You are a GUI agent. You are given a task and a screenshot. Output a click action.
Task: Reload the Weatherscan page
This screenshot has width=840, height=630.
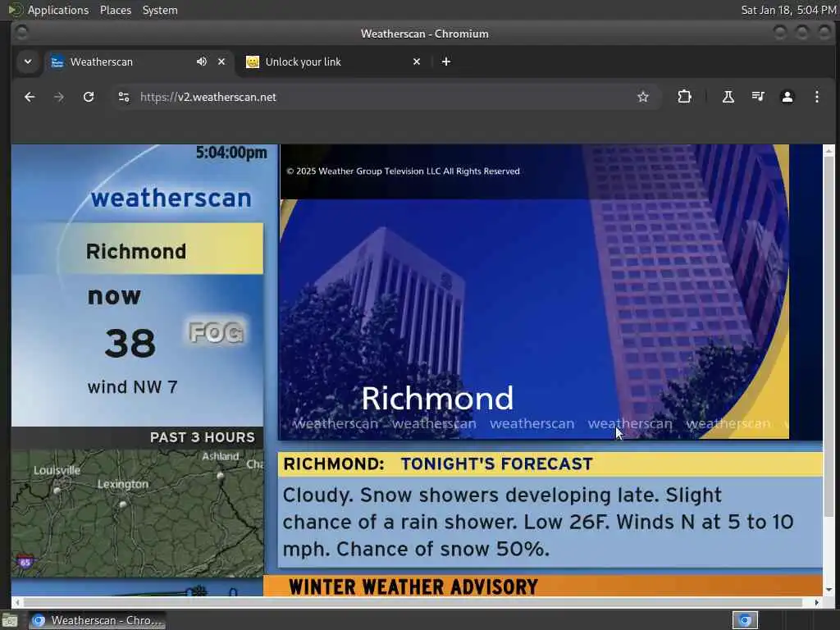[89, 97]
